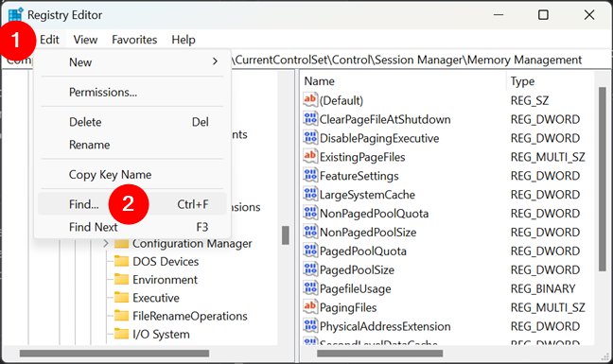Select the Executive key label

pyautogui.click(x=156, y=298)
